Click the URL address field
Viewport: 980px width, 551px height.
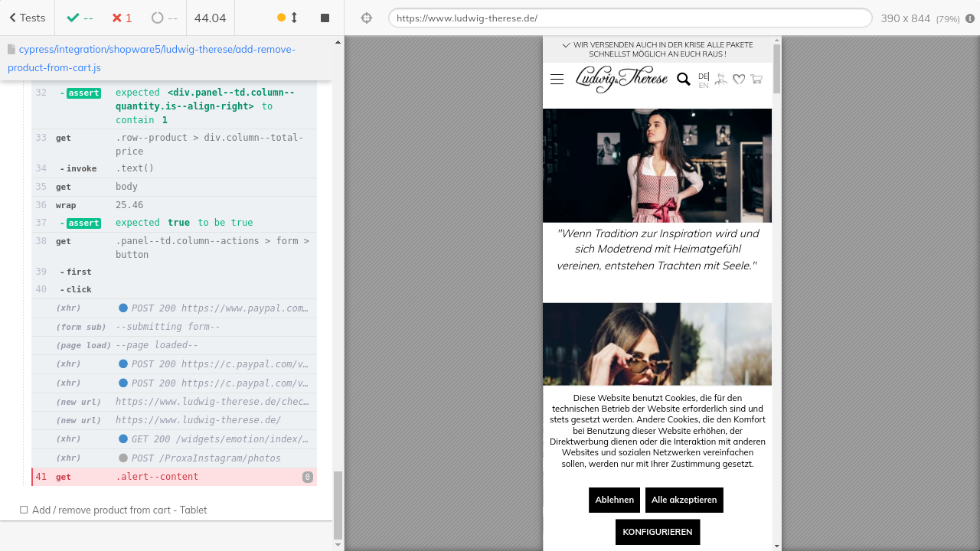[629, 18]
